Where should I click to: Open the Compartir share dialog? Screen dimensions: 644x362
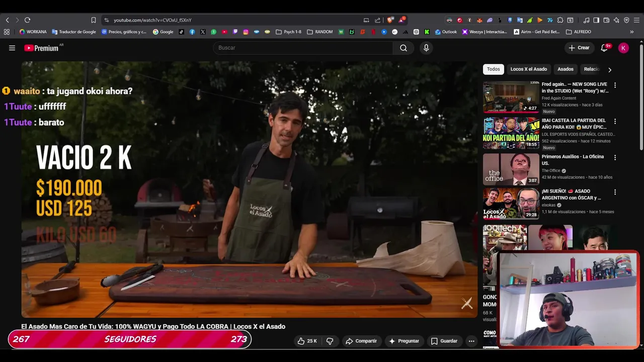tap(361, 341)
